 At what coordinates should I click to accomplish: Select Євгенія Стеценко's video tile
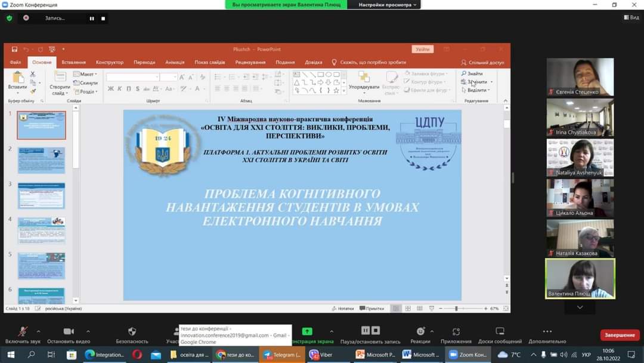580,76
